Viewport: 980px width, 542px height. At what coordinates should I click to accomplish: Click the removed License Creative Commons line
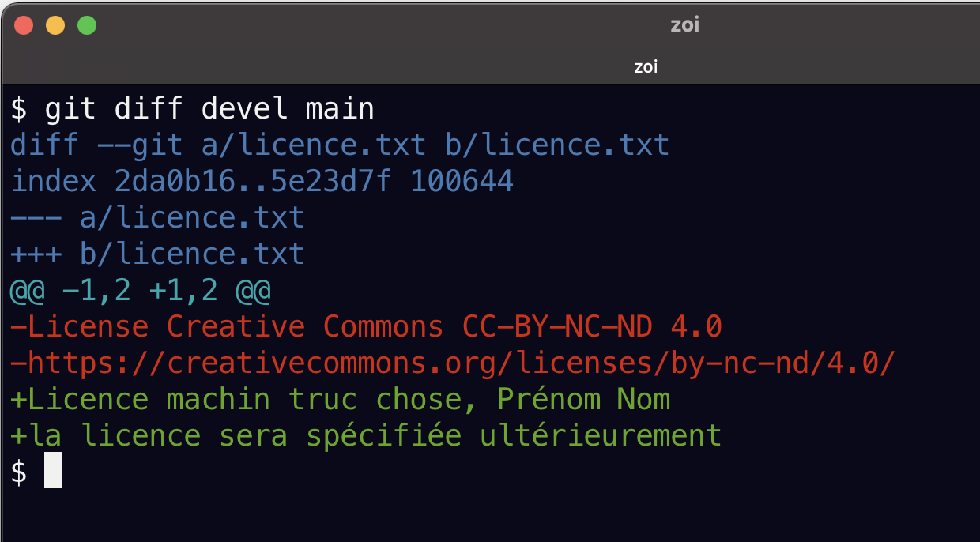(x=366, y=326)
